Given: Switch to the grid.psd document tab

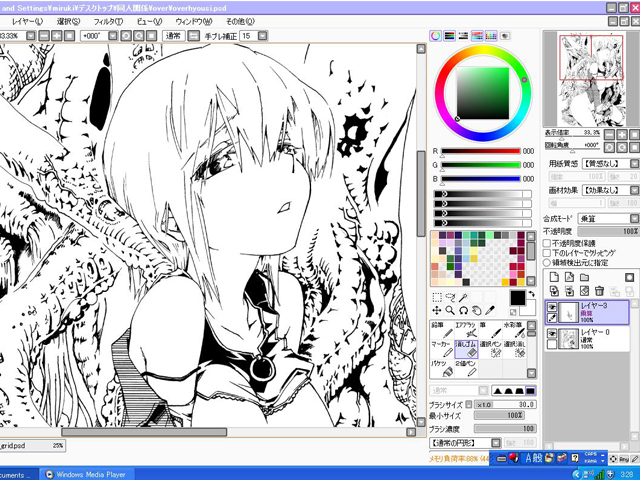Looking at the screenshot, I should pos(33,446).
